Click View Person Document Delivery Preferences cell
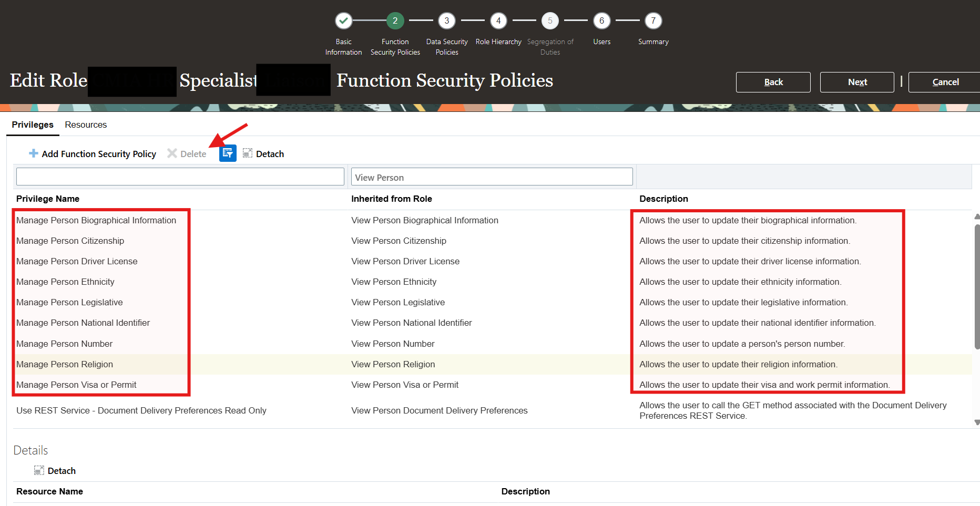 tap(440, 410)
